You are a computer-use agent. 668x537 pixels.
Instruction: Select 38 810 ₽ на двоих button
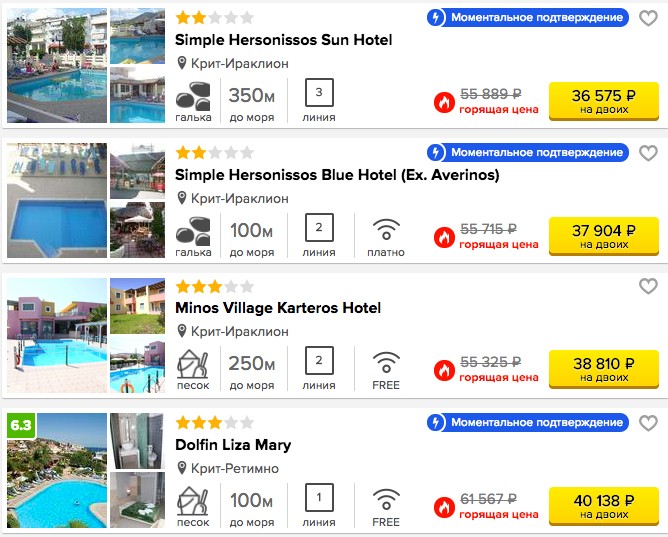click(604, 369)
